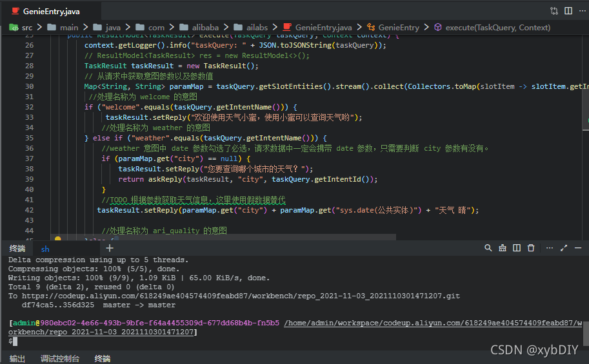The height and width of the screenshot is (364, 589).
Task: Click the codeup.aliyun.com git URL in terminal
Action: (x=241, y=296)
